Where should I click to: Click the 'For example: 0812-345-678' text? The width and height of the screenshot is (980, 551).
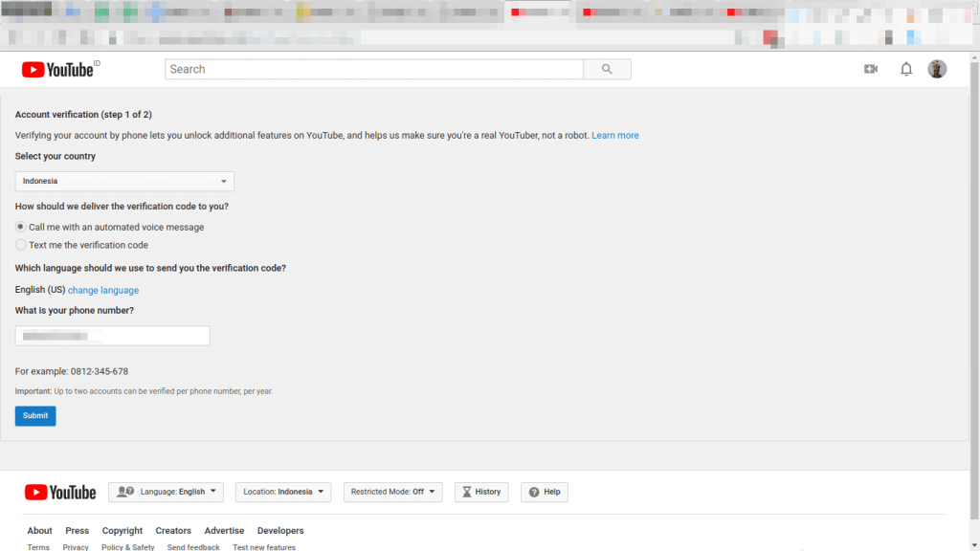(71, 371)
